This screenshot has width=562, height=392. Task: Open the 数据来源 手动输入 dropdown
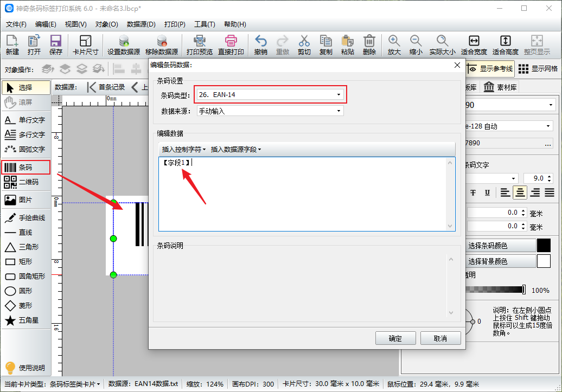pyautogui.click(x=270, y=111)
